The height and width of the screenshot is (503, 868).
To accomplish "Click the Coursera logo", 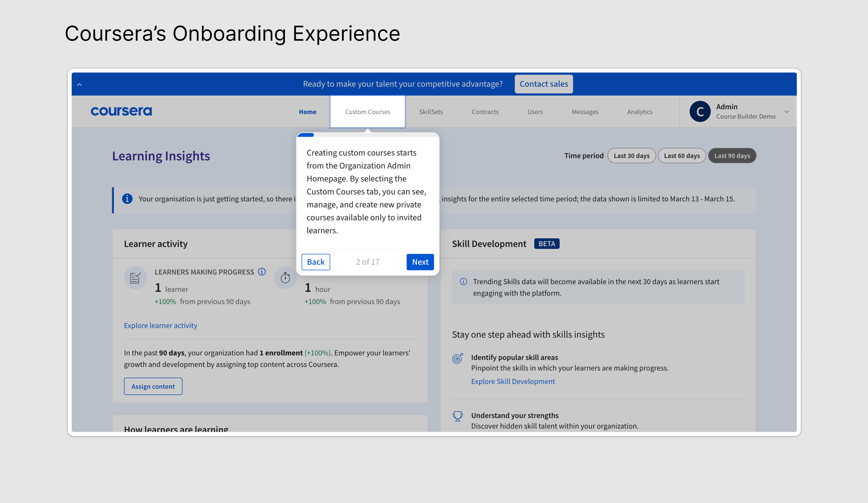I will pyautogui.click(x=121, y=112).
